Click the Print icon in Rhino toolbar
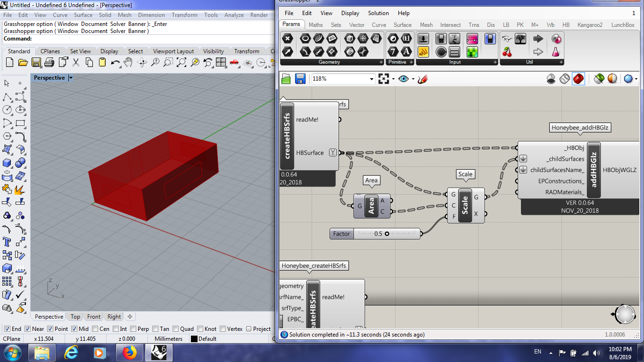Image resolution: width=644 pixels, height=362 pixels. click(49, 62)
